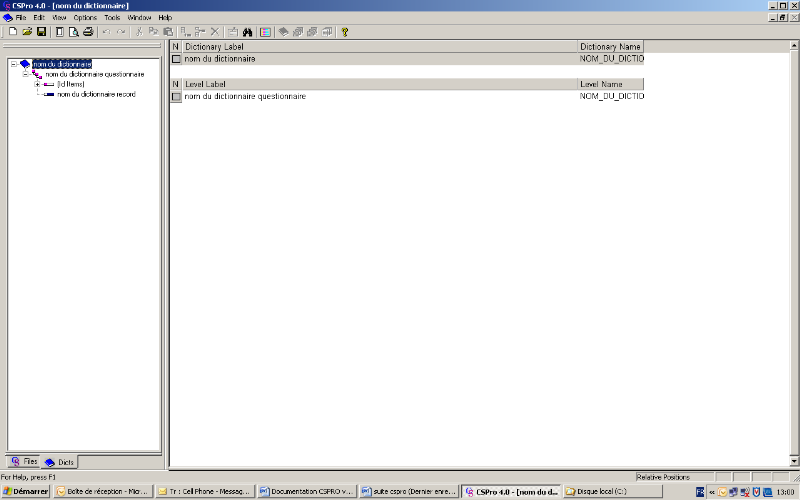The width and height of the screenshot is (800, 500).
Task: Click the FR language indicator in tray
Action: [700, 492]
